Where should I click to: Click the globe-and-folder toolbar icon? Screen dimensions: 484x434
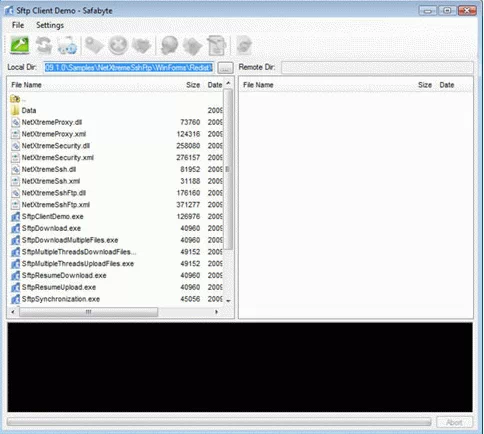pyautogui.click(x=67, y=45)
